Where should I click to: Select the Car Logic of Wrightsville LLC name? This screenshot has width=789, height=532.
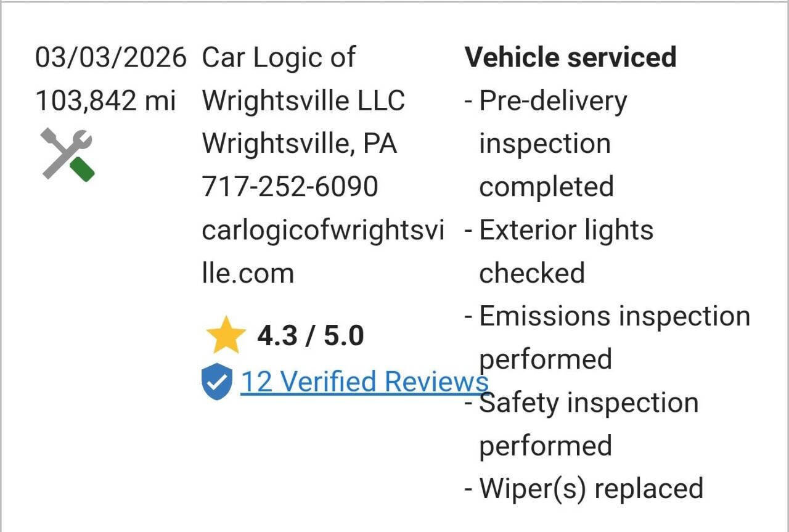click(303, 79)
